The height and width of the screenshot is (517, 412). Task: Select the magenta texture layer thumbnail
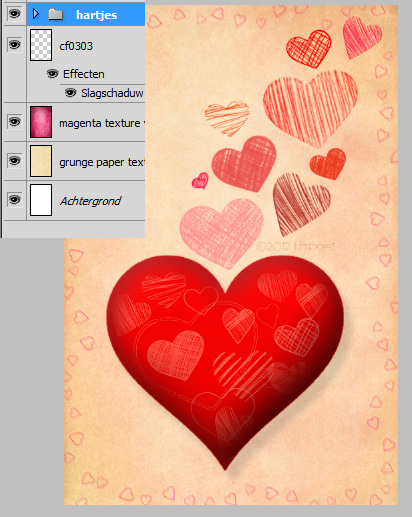[41, 122]
